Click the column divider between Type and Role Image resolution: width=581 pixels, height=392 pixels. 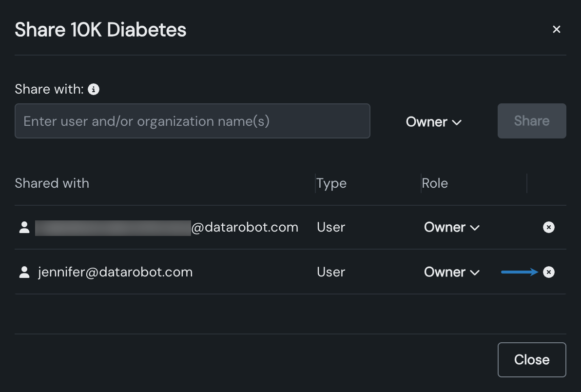(421, 183)
